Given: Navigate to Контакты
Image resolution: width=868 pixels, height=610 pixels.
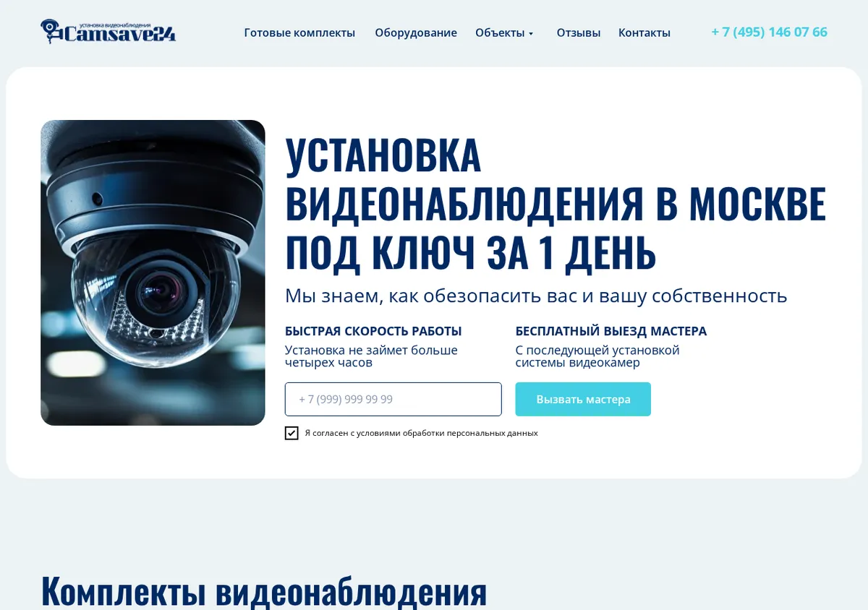Looking at the screenshot, I should pyautogui.click(x=644, y=33).
